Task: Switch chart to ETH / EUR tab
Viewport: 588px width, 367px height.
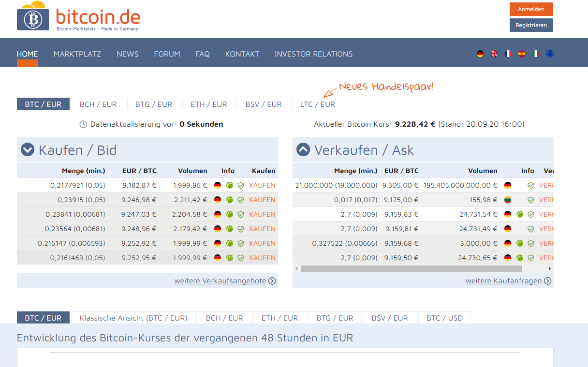Action: coord(280,318)
